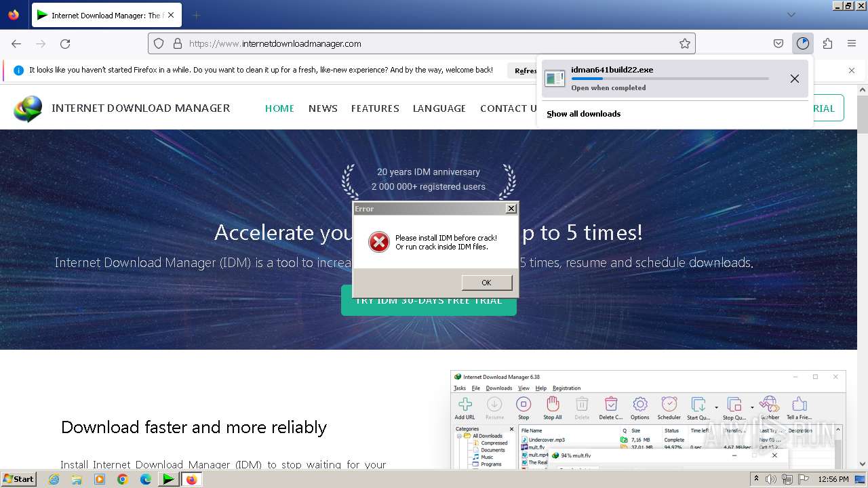Open the FEATURES menu item

click(375, 108)
